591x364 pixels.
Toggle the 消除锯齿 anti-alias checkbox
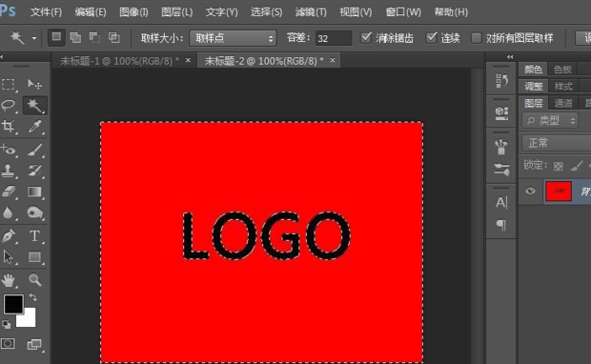point(366,37)
